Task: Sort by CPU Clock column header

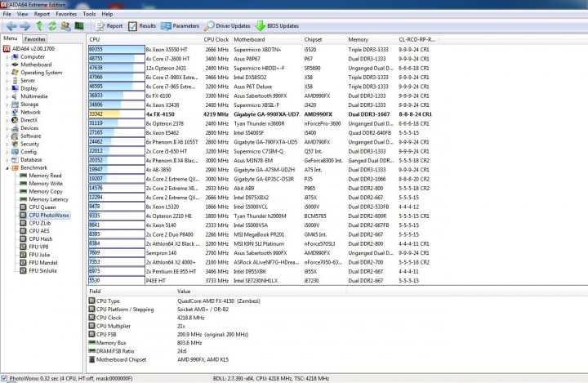Action: click(216, 39)
